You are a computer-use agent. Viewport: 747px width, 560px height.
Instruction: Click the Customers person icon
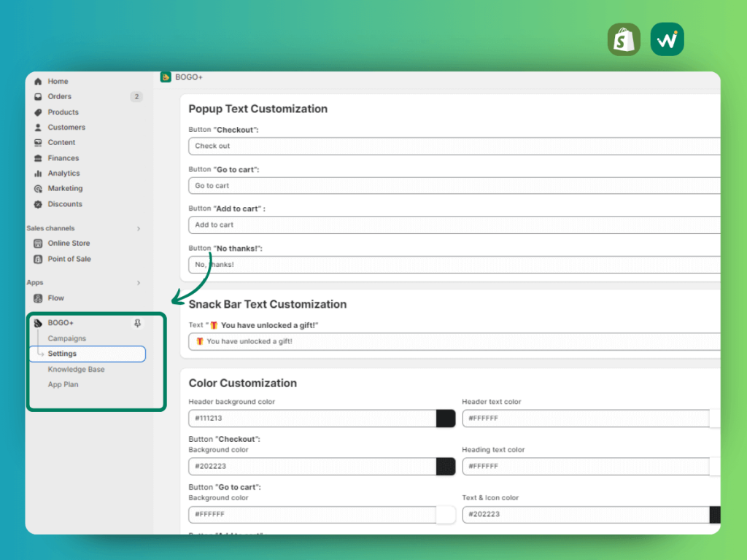tap(38, 128)
